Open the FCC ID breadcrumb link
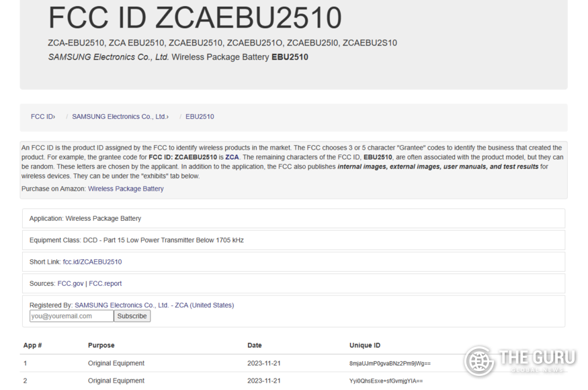 [43, 117]
